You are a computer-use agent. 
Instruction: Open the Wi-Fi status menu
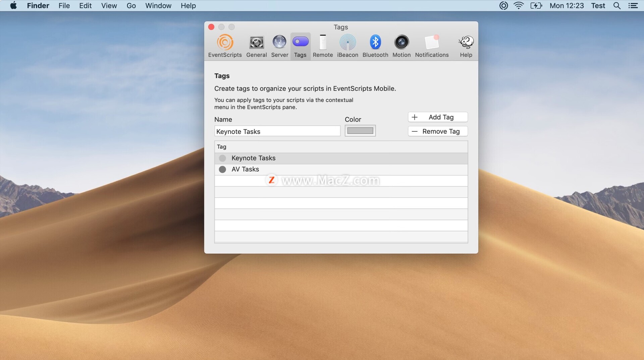(x=519, y=6)
